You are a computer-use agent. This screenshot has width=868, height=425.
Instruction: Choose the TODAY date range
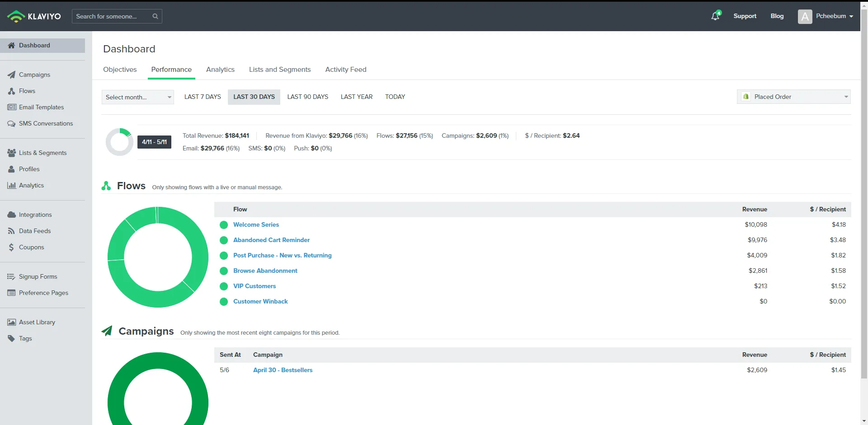click(x=395, y=97)
